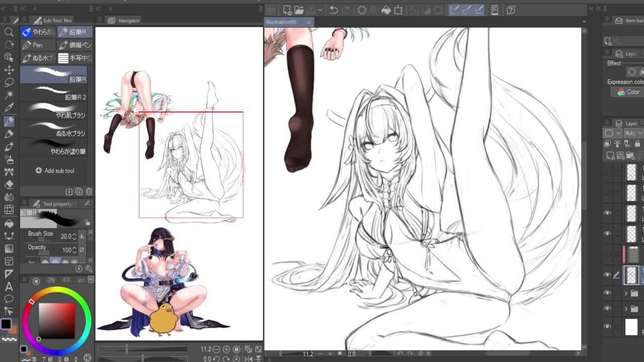Toggle the Lock Layer padlock in the Layer panel
Image resolution: width=644 pixels, height=362 pixels.
(637, 144)
